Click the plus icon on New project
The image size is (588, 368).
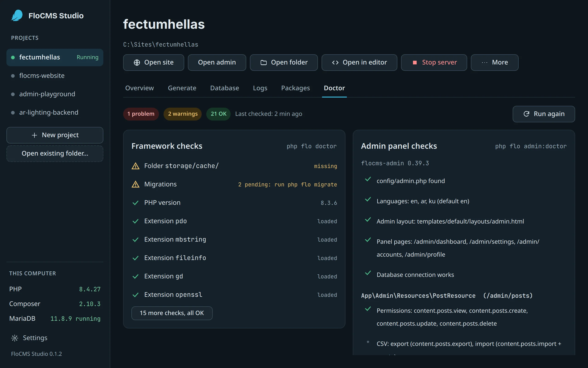(x=34, y=135)
